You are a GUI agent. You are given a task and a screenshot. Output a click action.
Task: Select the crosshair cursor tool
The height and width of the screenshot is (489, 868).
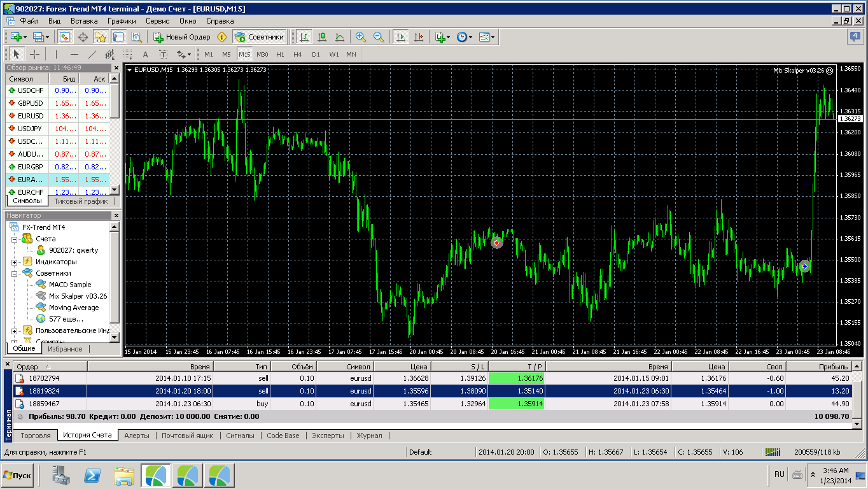35,54
